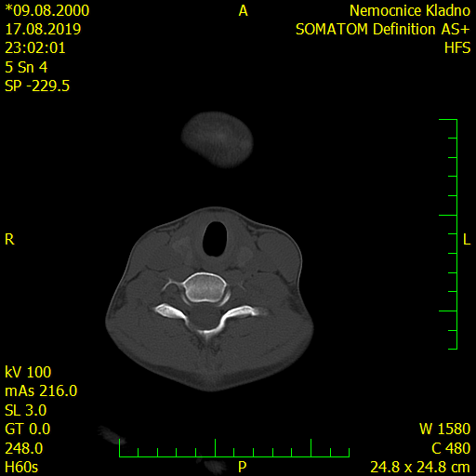Click the SOMATOM Definition AS+ scanner label
The width and height of the screenshot is (476, 476).
383,30
